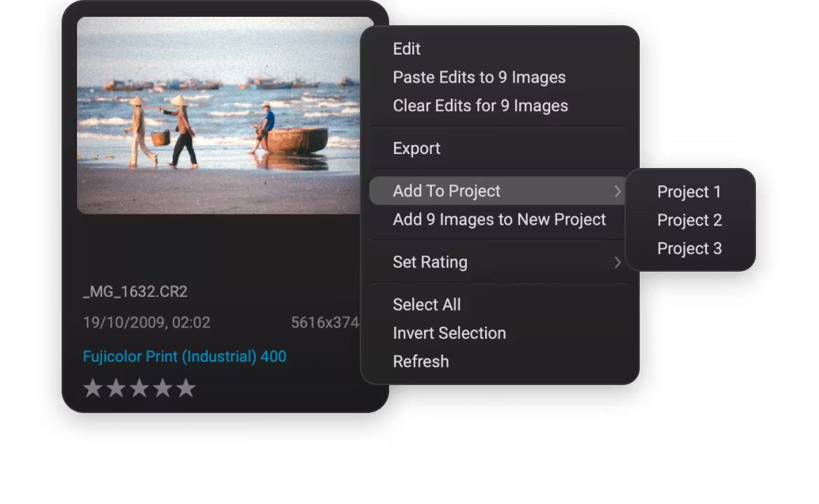Click Invert Selection menu entry
This screenshot has width=819, height=504.
449,333
